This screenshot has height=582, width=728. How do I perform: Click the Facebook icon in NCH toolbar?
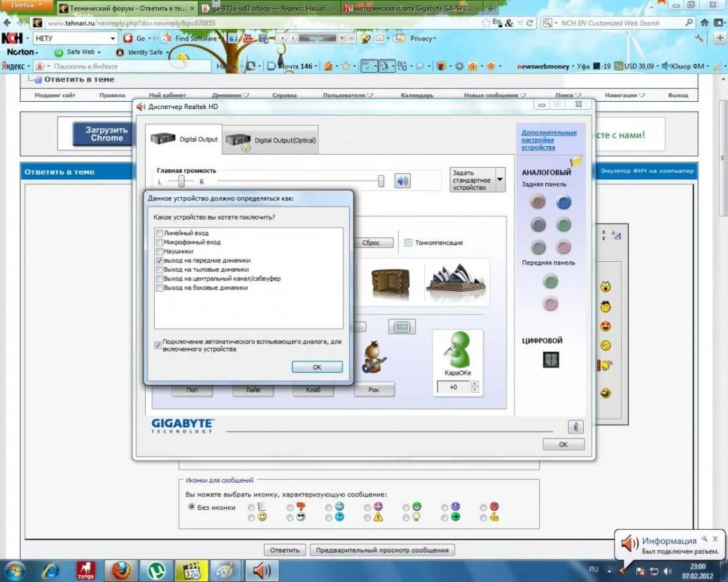tap(233, 38)
